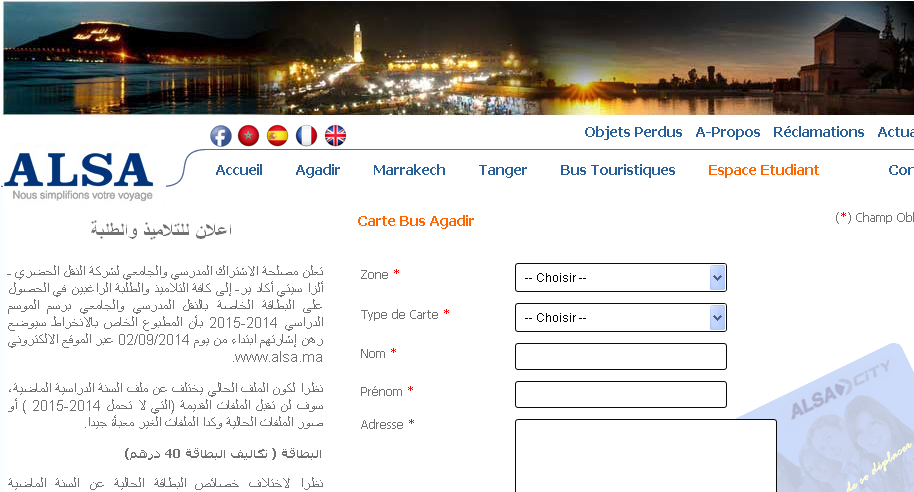The width and height of the screenshot is (914, 492).
Task: Open the Type de Carte dropdown
Action: (621, 317)
